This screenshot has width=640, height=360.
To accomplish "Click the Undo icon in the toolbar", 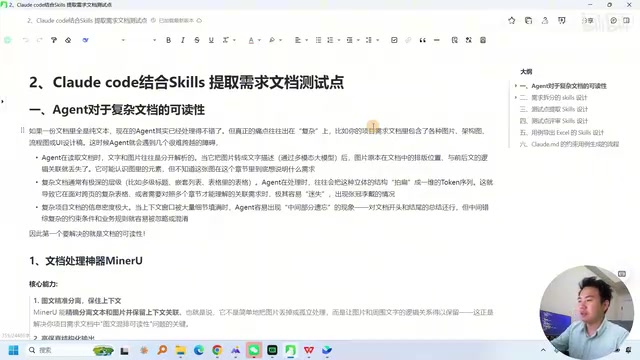I will tap(26, 40).
